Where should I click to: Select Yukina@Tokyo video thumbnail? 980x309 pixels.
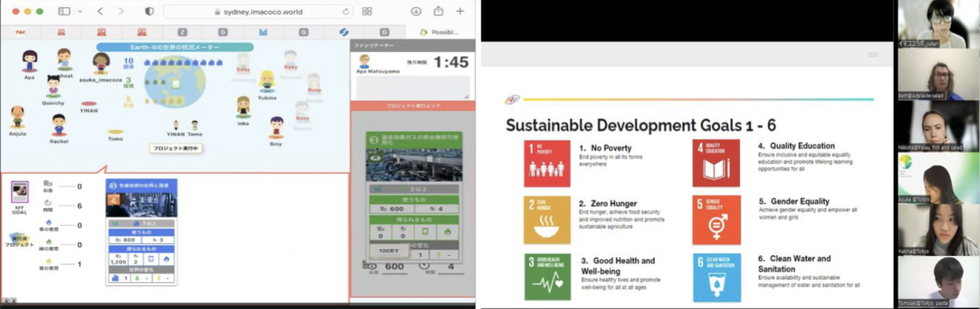(x=938, y=230)
